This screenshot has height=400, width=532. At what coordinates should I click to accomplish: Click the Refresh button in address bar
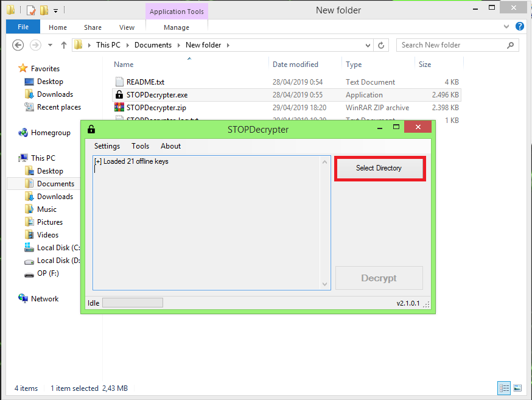381,45
